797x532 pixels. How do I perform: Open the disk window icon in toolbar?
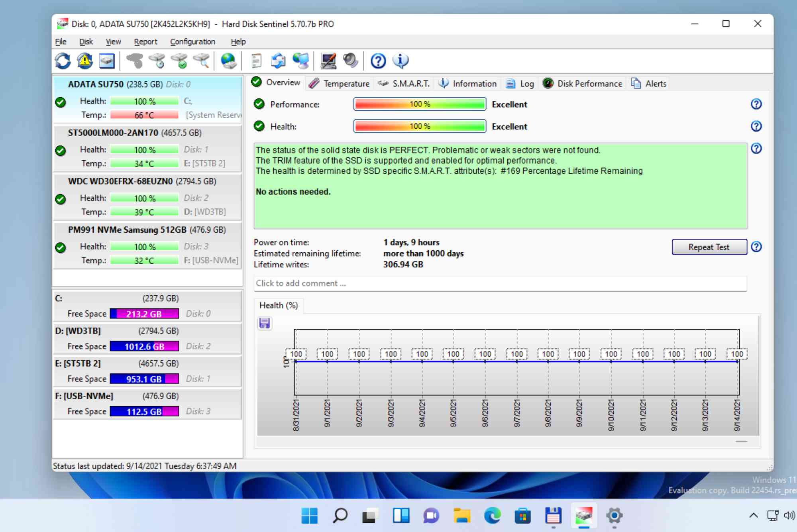[107, 61]
